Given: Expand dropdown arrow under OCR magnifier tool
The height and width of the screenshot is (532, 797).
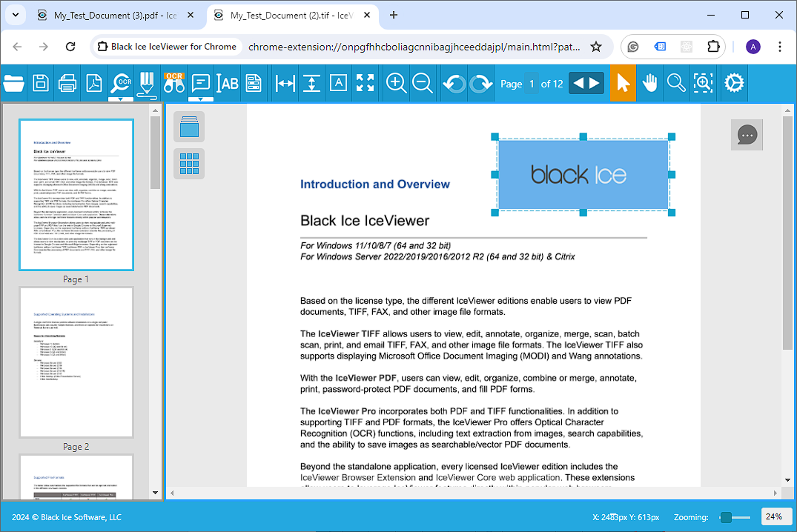Looking at the screenshot, I should point(121,99).
